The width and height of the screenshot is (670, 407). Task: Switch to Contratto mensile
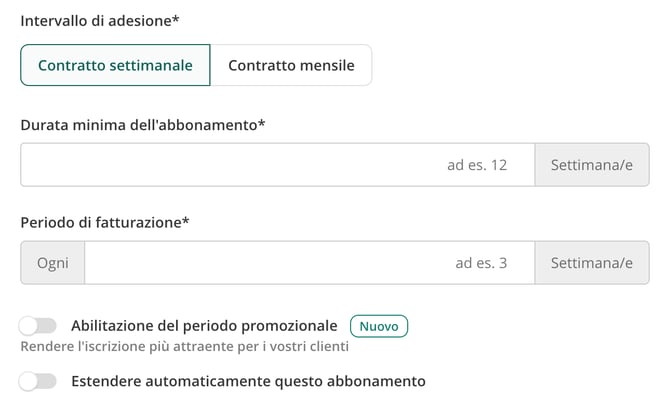pyautogui.click(x=291, y=65)
